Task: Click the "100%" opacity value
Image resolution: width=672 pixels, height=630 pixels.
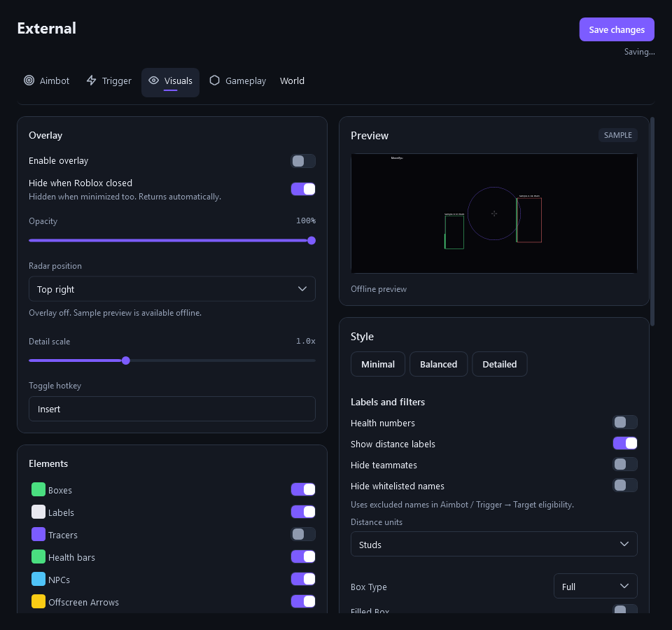Action: 306,220
